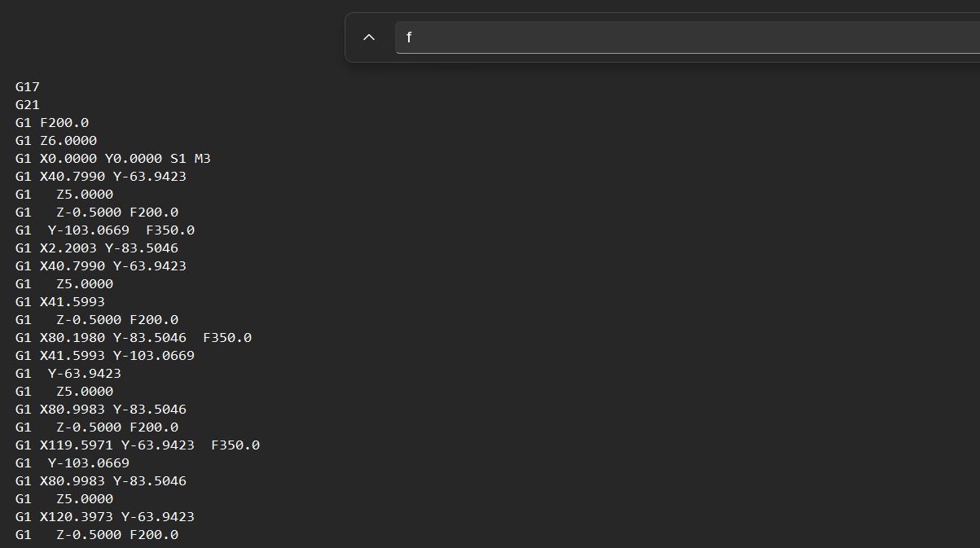Collapse the find bar using the chevron
This screenshot has height=548, width=980.
(369, 37)
